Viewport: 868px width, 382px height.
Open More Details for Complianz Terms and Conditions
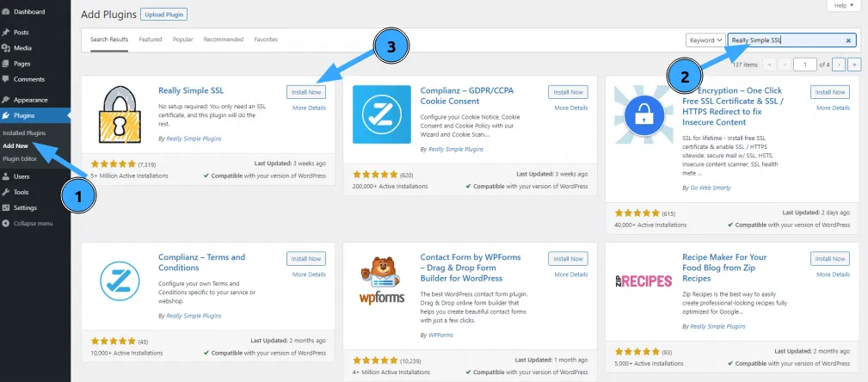point(309,274)
